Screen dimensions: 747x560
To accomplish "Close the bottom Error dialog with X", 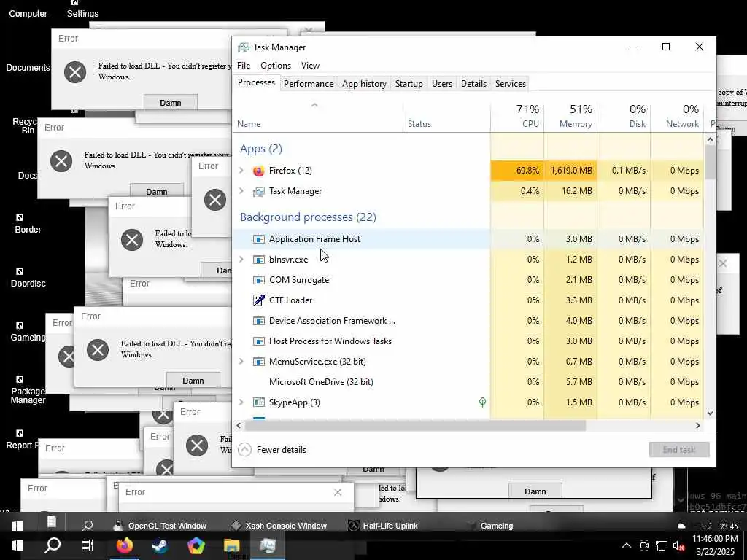I will [x=338, y=492].
